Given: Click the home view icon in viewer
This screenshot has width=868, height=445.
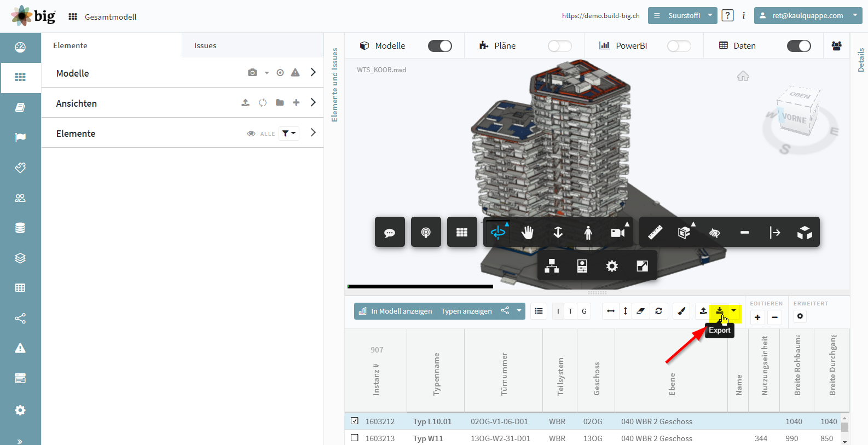Looking at the screenshot, I should click(x=743, y=76).
